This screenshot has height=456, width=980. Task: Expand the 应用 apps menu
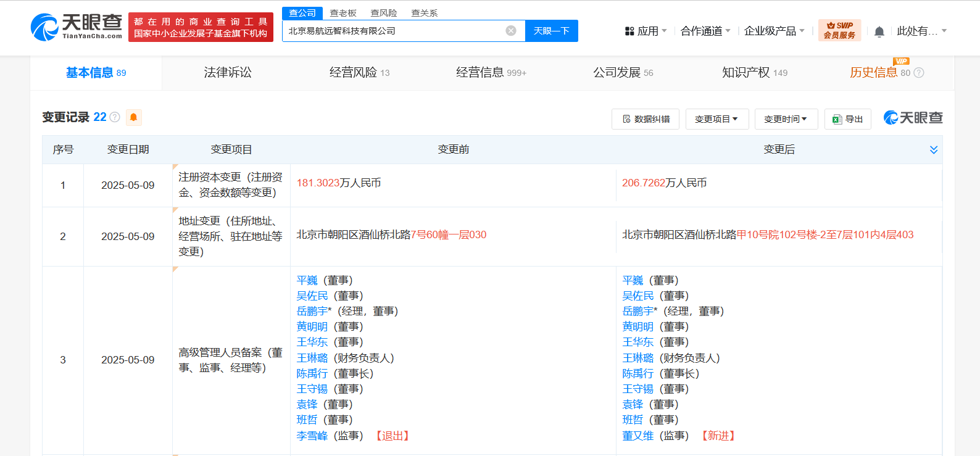(646, 31)
